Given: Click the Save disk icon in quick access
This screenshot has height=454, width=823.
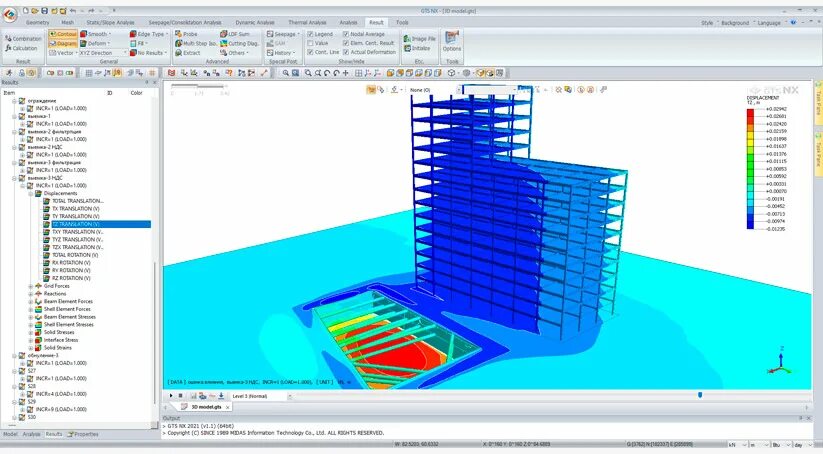Looking at the screenshot, I should click(45, 10).
